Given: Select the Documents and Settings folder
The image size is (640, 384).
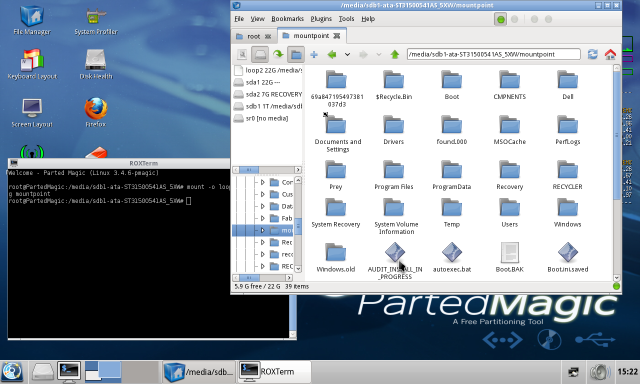Looking at the screenshot, I should (338, 134).
